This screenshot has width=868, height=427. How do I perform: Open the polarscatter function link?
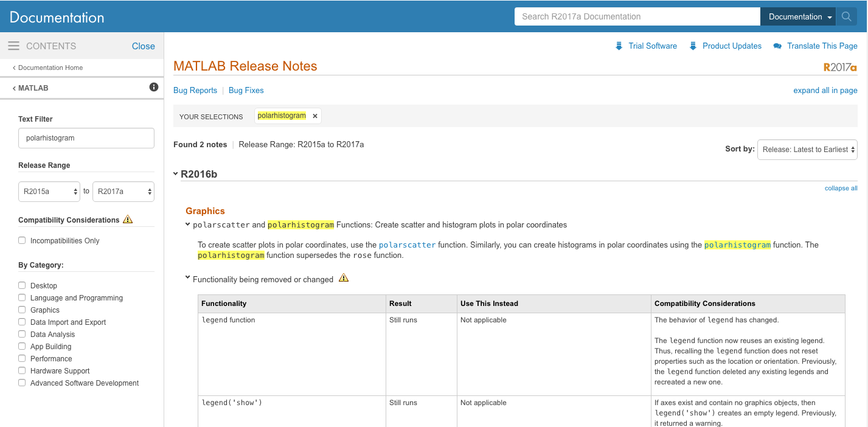coord(407,245)
